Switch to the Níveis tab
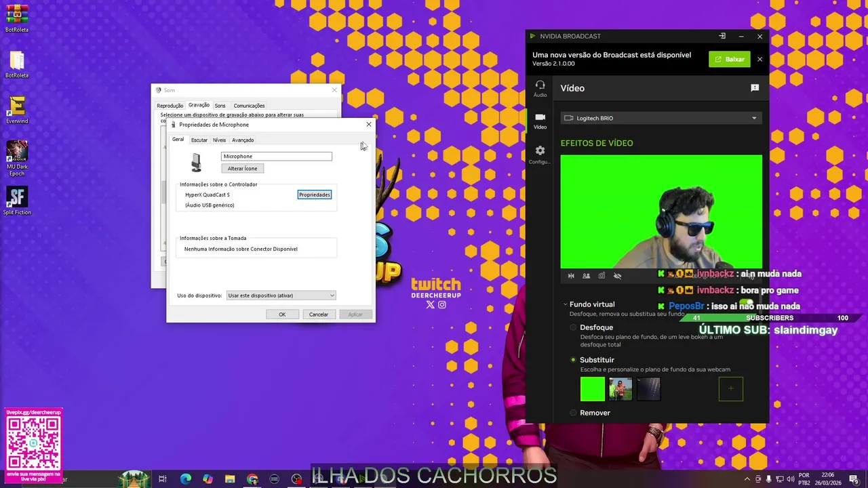868x488 pixels. pos(219,140)
